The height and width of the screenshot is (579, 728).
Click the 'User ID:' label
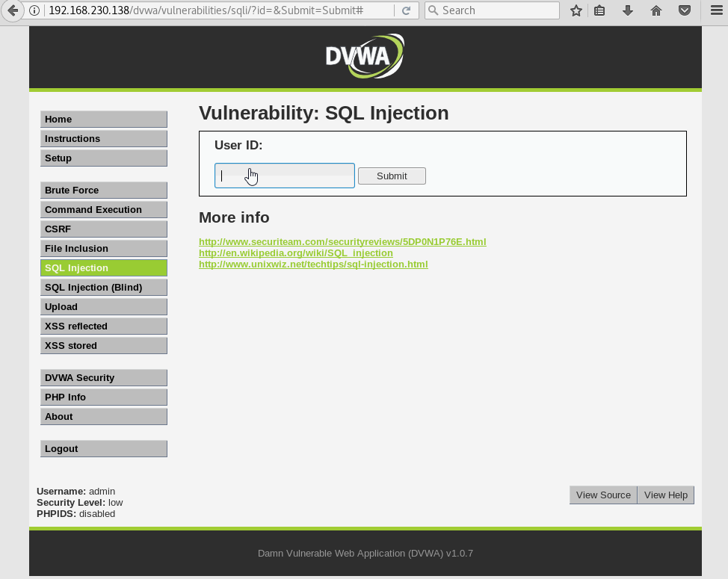(x=238, y=145)
